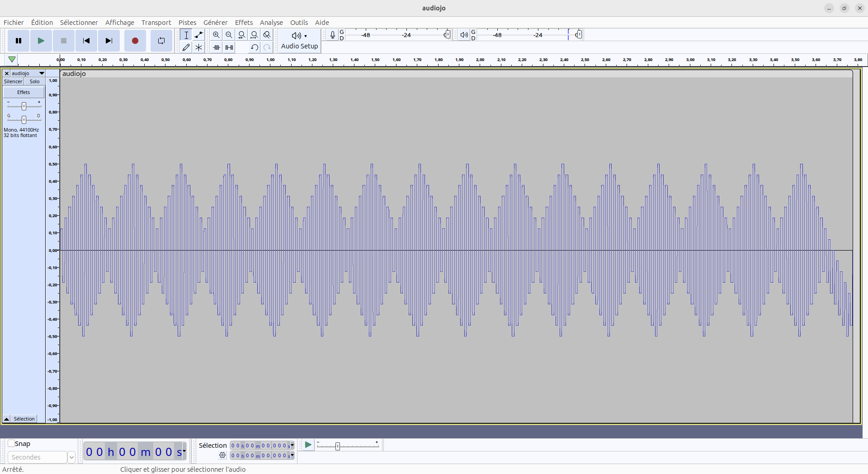Click the Record button
This screenshot has width=868, height=474.
[x=135, y=41]
